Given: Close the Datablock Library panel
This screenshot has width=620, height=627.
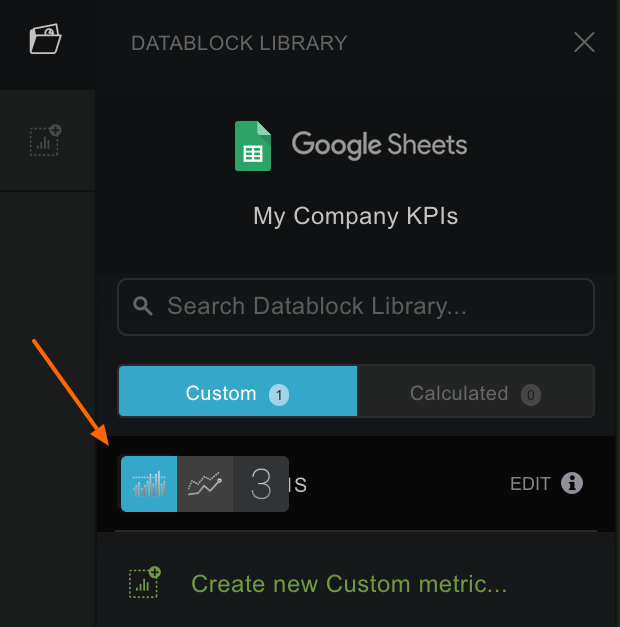Looking at the screenshot, I should (x=584, y=42).
